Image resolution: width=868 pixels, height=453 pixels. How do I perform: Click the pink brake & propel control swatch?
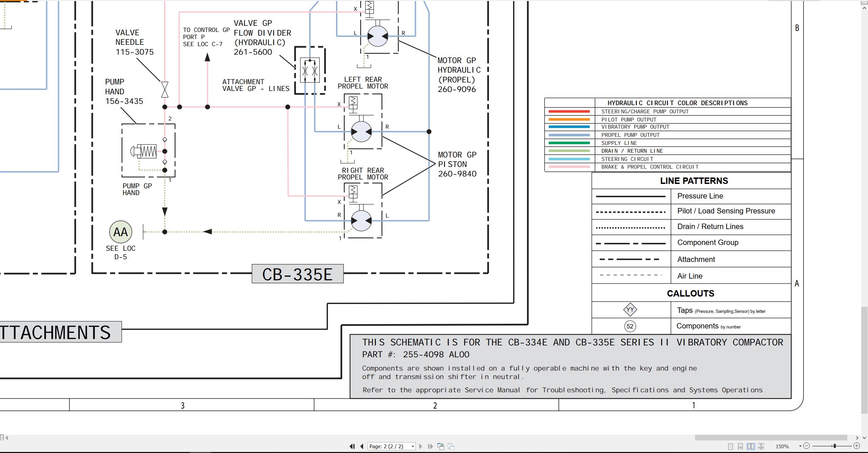click(569, 167)
